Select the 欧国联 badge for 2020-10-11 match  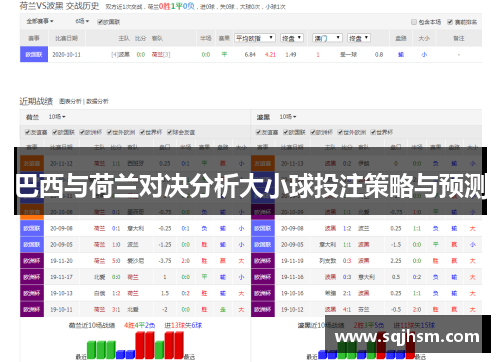(34, 54)
